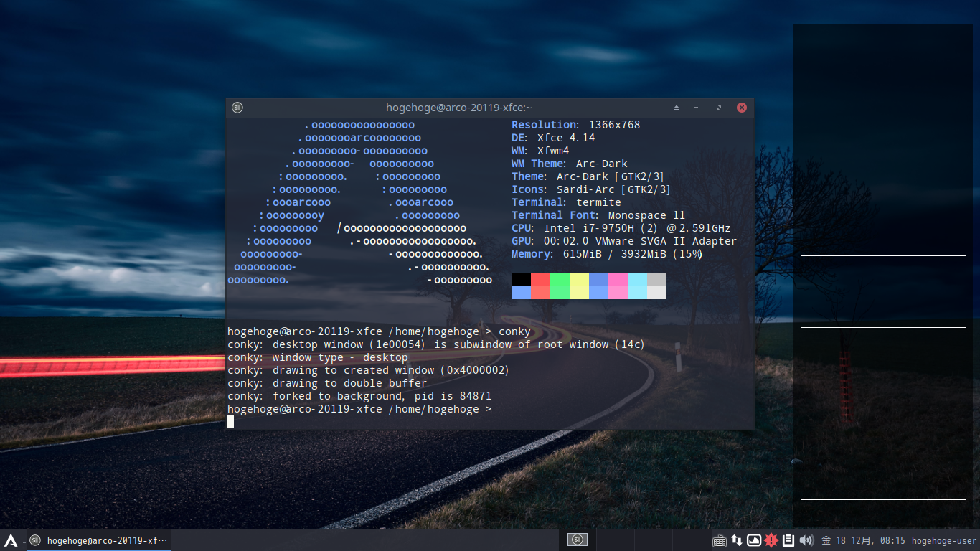Click the hogehoge@arco terminal taskbar button

click(99, 540)
